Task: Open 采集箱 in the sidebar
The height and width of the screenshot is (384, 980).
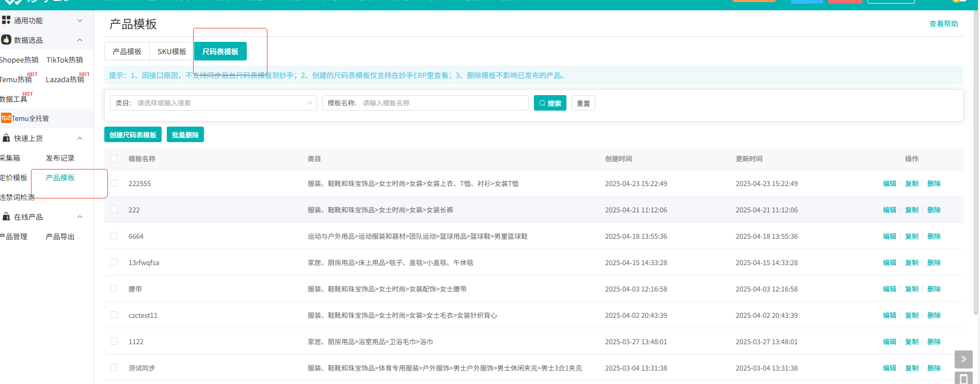Action: tap(10, 158)
